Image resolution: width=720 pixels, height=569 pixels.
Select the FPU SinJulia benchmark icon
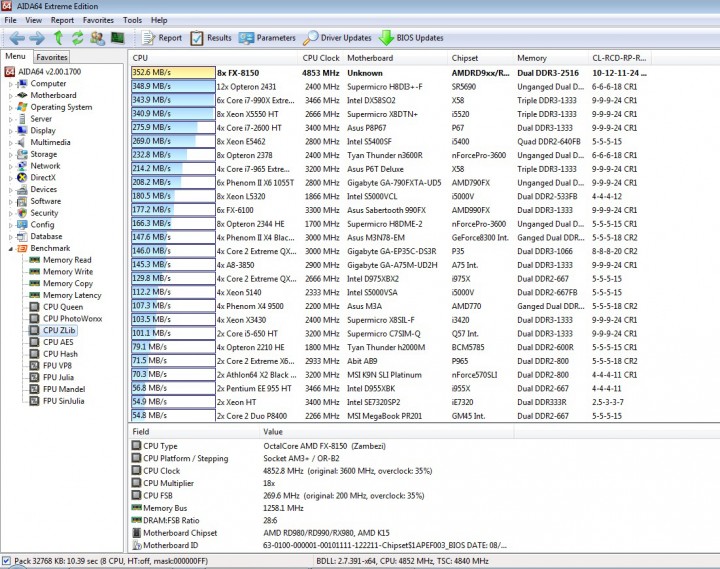34,401
